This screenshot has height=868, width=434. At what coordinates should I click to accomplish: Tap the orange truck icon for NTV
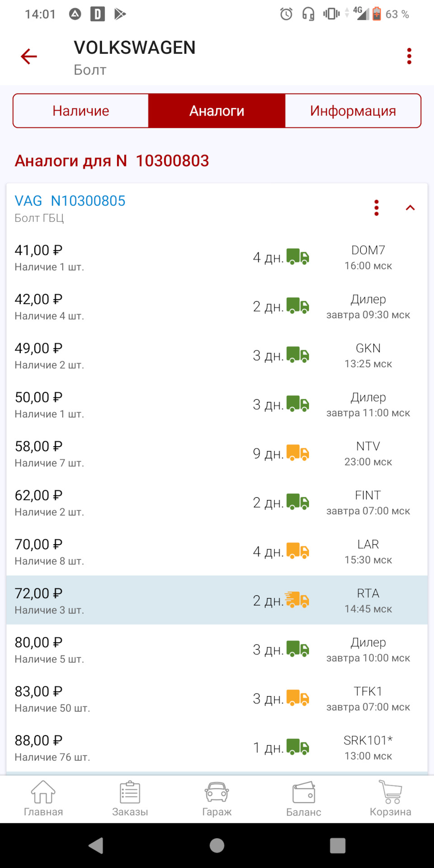pos(297,453)
